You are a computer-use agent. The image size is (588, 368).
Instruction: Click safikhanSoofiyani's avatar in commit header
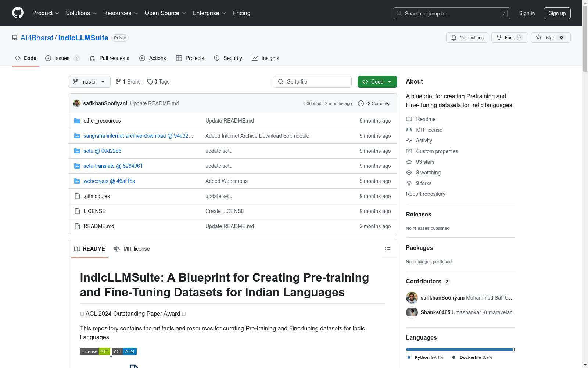pyautogui.click(x=77, y=103)
